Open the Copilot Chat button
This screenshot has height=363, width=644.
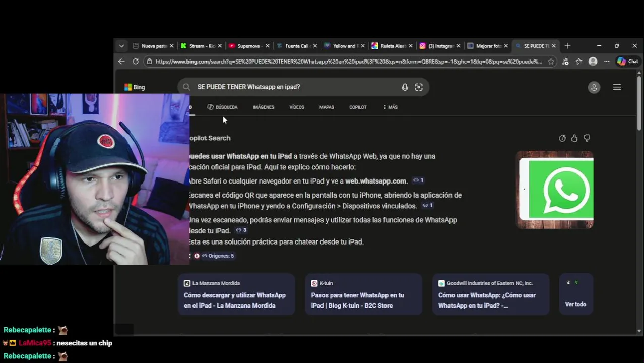628,62
